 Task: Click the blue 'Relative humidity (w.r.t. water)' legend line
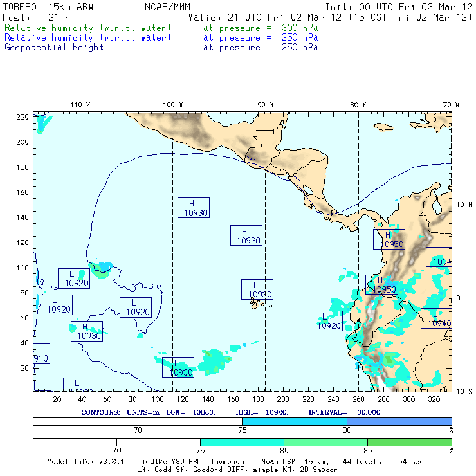(87, 38)
